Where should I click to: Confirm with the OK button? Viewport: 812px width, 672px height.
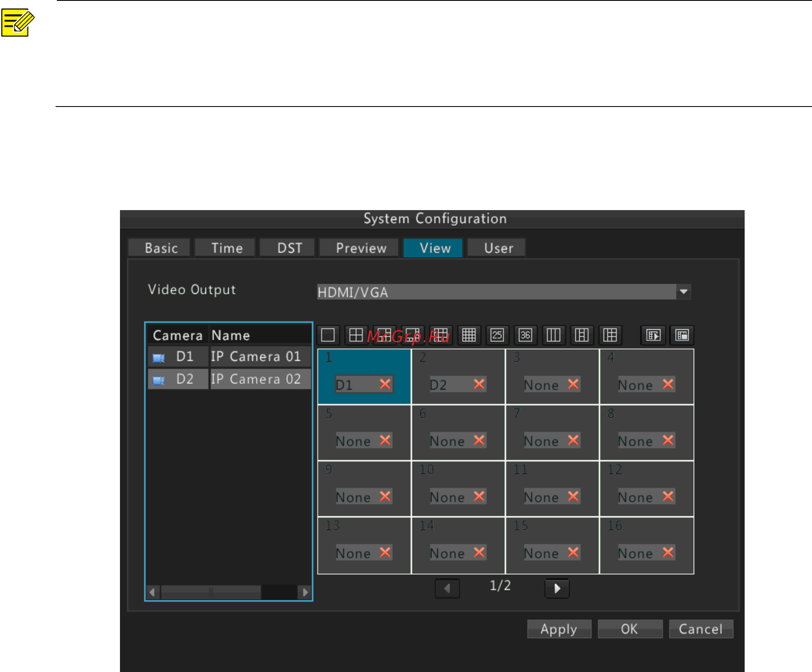pyautogui.click(x=630, y=629)
